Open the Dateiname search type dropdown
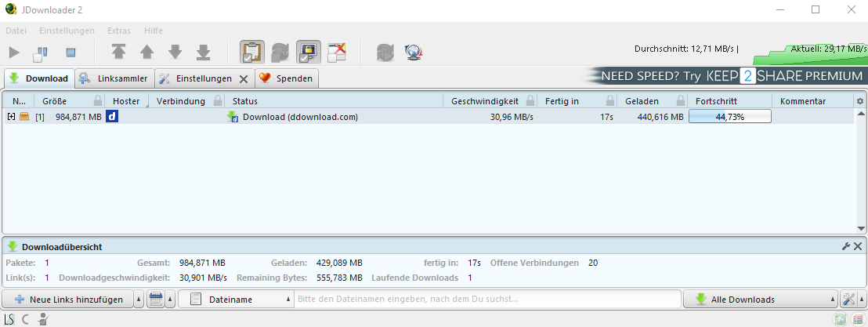 [x=235, y=300]
